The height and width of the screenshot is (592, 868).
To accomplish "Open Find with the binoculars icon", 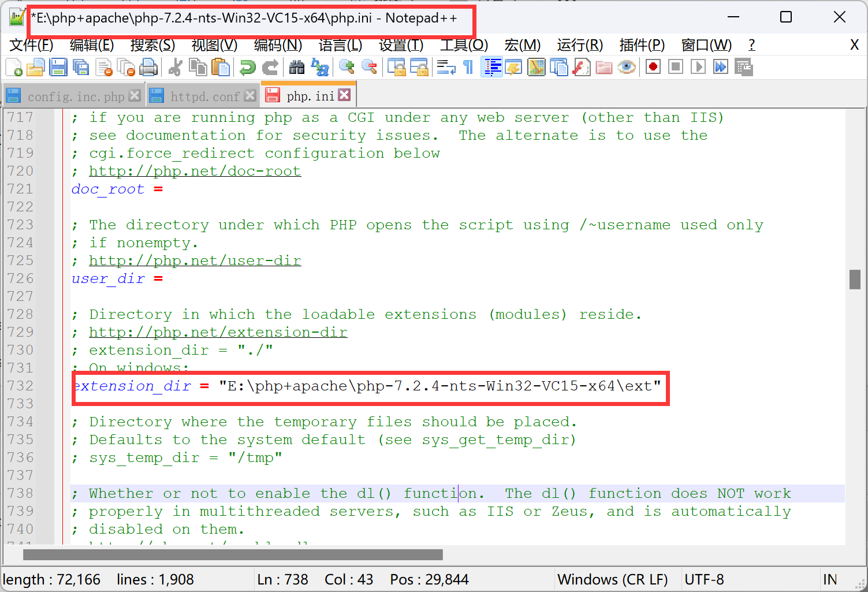I will pyautogui.click(x=297, y=68).
